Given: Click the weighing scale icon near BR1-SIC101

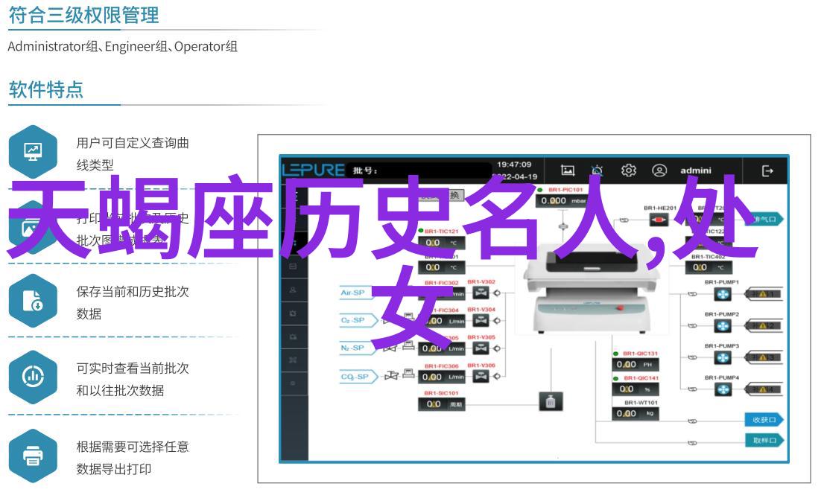Looking at the screenshot, I should point(551,402).
